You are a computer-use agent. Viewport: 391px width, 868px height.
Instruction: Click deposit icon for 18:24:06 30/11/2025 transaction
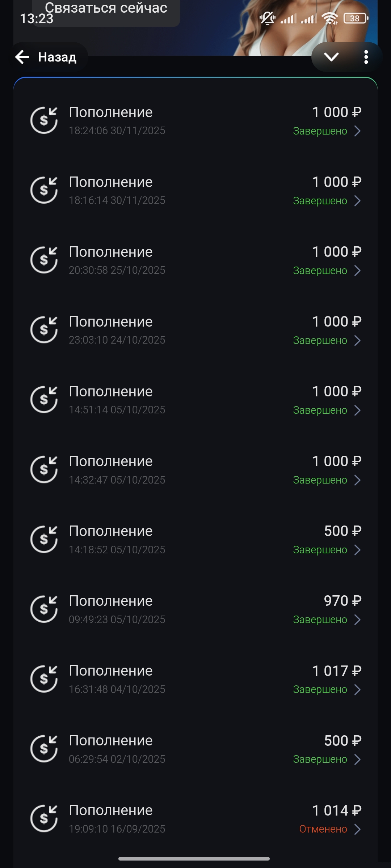pyautogui.click(x=44, y=120)
